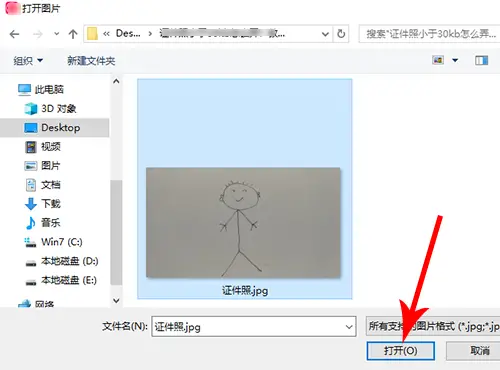Create a folder with 新建文件夹
The height and width of the screenshot is (370, 500).
click(x=91, y=61)
